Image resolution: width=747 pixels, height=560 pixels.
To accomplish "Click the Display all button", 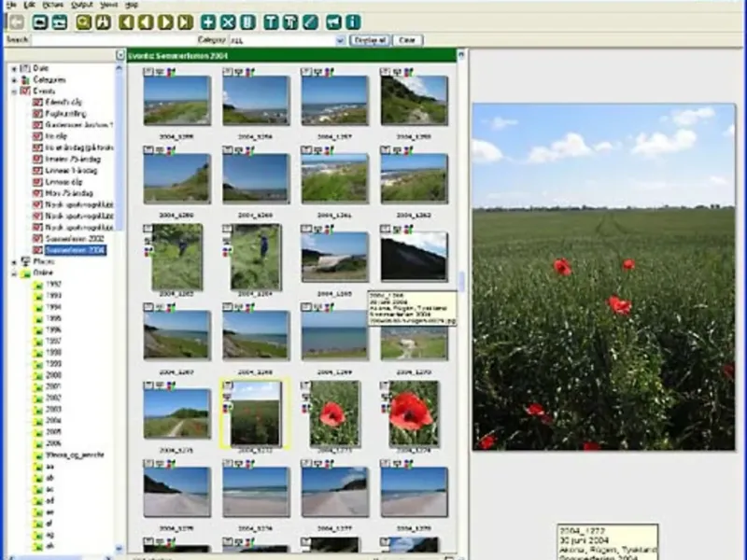I will [x=370, y=40].
